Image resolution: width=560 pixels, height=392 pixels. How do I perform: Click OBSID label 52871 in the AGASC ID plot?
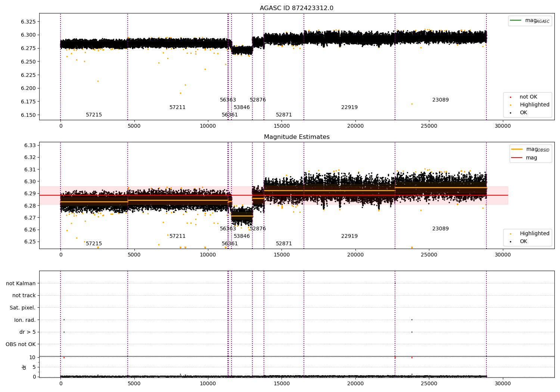(284, 115)
